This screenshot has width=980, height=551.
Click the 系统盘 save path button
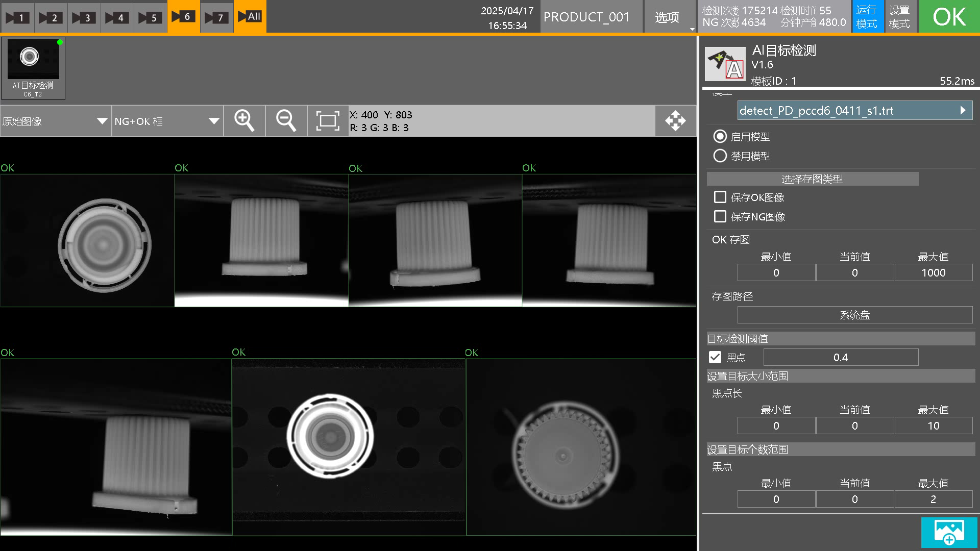point(854,315)
